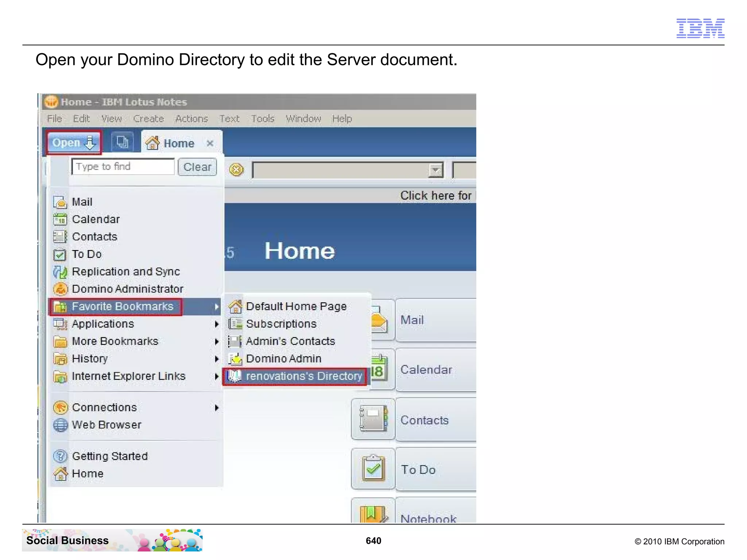Image resolution: width=747 pixels, height=560 pixels.
Task: Click the Domino Admin icon in the submenu
Action: 235,359
